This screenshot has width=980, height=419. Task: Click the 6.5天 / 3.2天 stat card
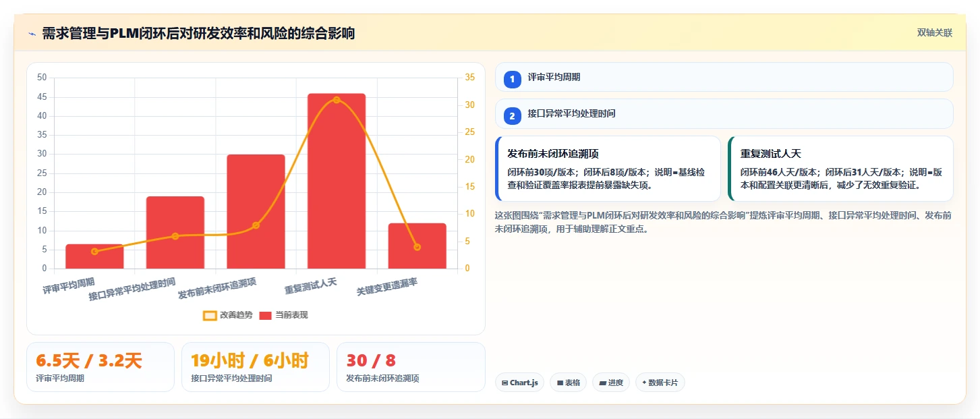coord(100,367)
